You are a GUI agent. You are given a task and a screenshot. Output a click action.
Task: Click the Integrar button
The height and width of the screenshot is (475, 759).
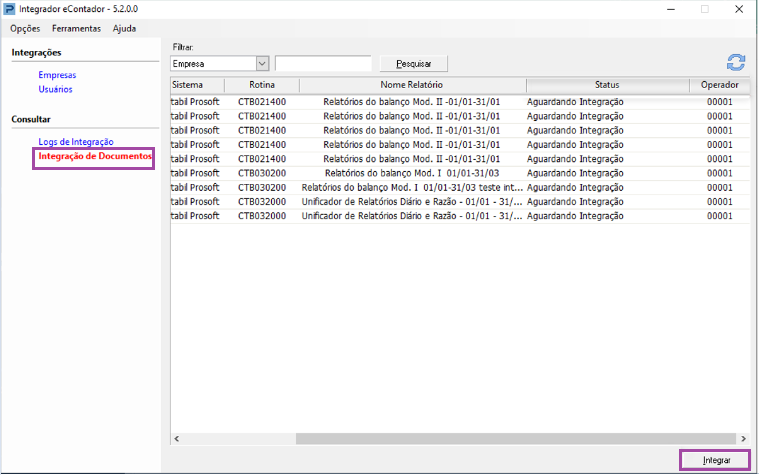point(715,460)
